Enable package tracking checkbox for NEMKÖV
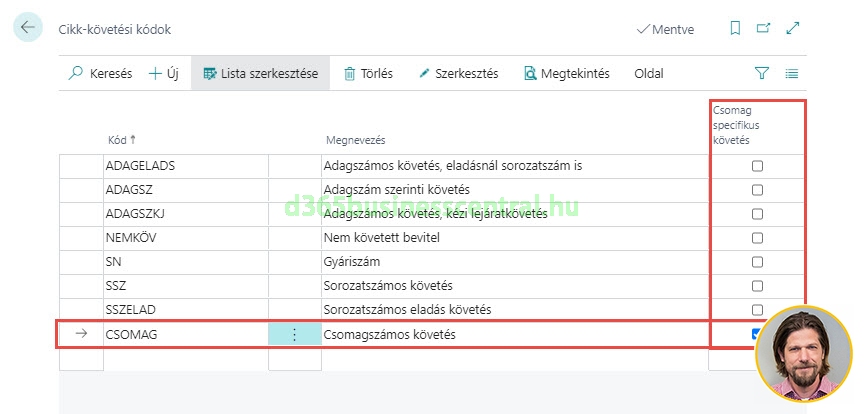 pos(757,238)
